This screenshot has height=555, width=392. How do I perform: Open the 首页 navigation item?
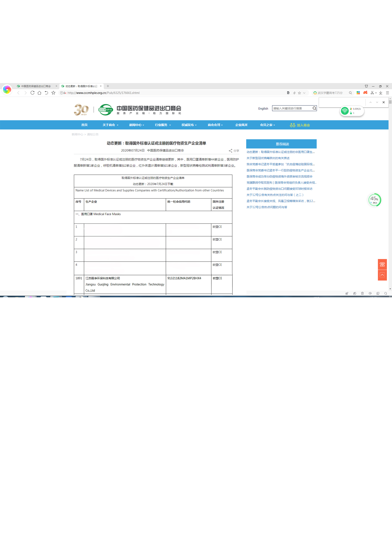84,125
